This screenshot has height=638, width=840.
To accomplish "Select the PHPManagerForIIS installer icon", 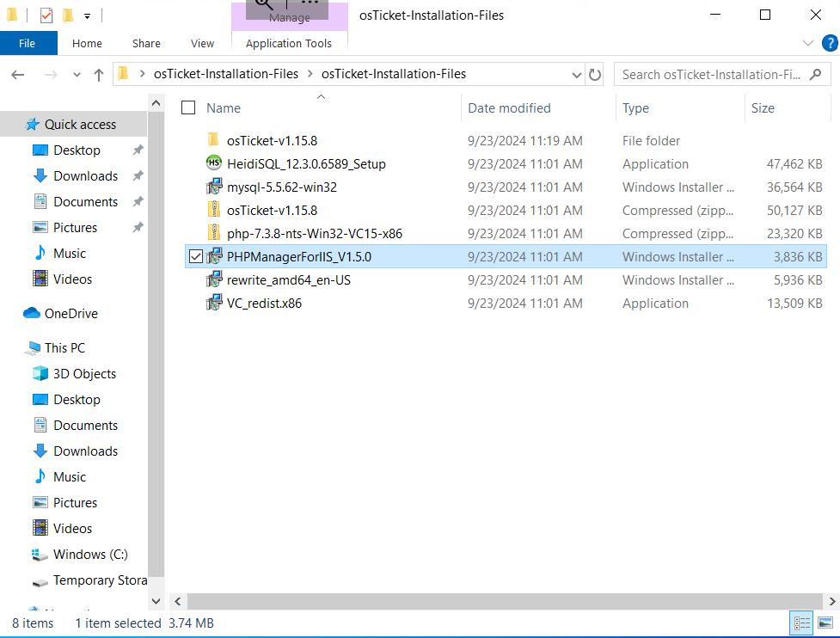I will [214, 256].
